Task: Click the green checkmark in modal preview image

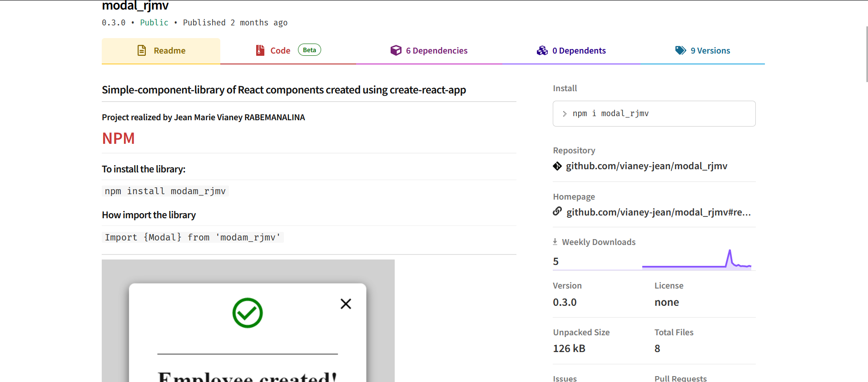Action: click(x=248, y=313)
